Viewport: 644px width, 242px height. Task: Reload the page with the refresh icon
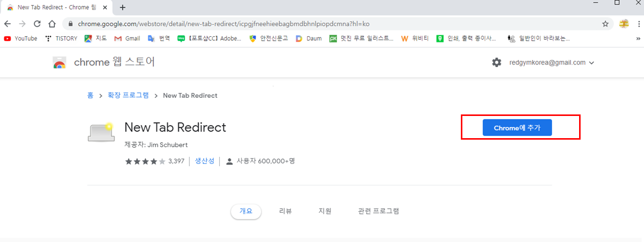(37, 24)
